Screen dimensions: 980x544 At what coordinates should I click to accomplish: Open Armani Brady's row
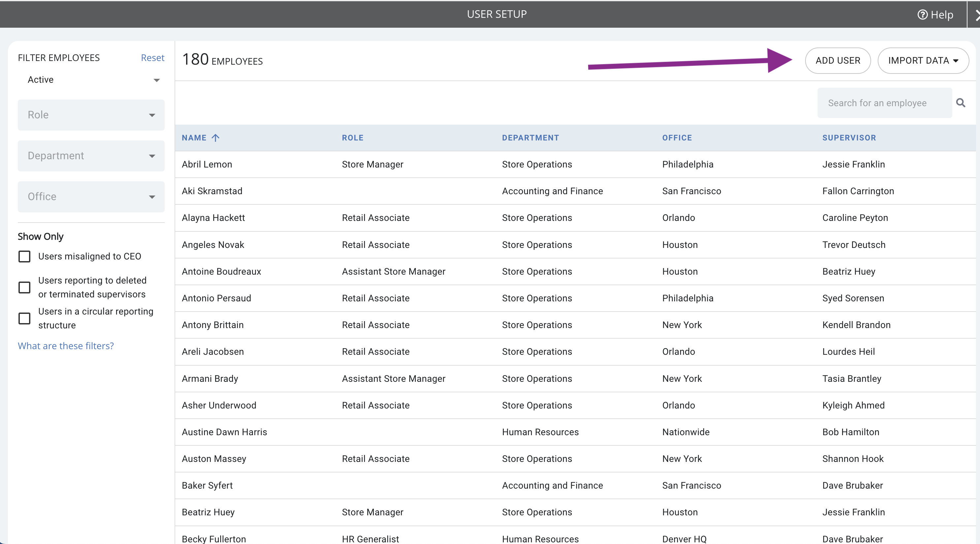coord(575,378)
